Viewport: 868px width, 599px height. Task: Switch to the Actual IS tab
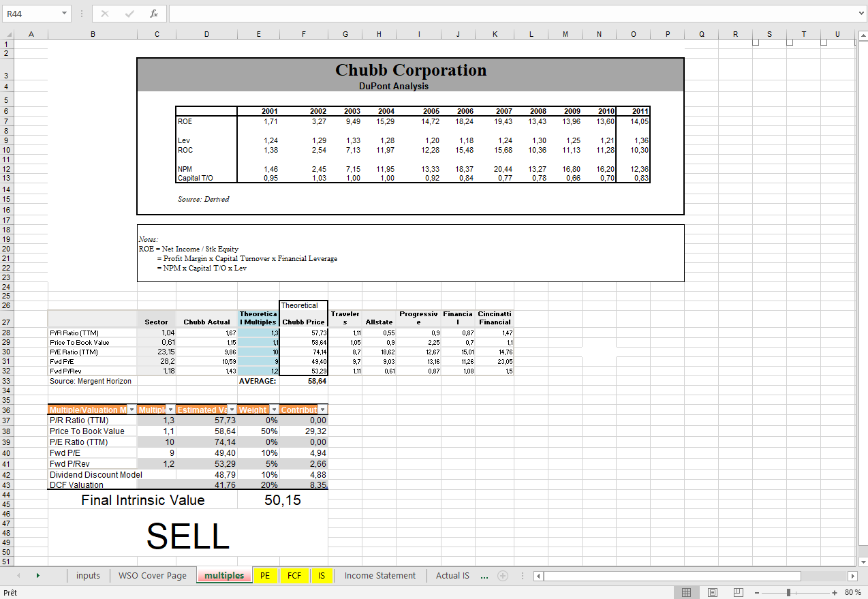[x=452, y=576]
